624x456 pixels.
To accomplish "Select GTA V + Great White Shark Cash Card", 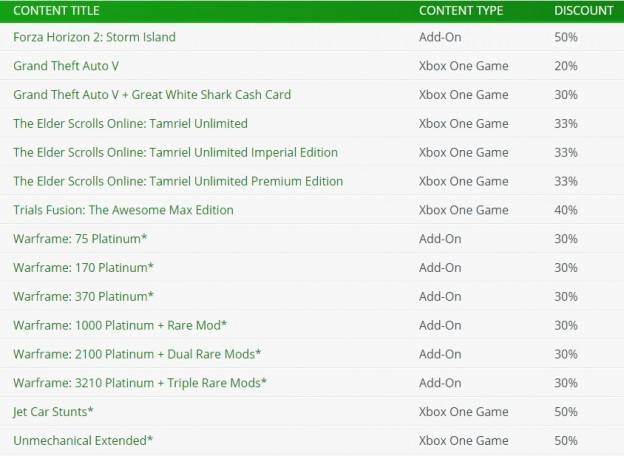I will pos(152,95).
